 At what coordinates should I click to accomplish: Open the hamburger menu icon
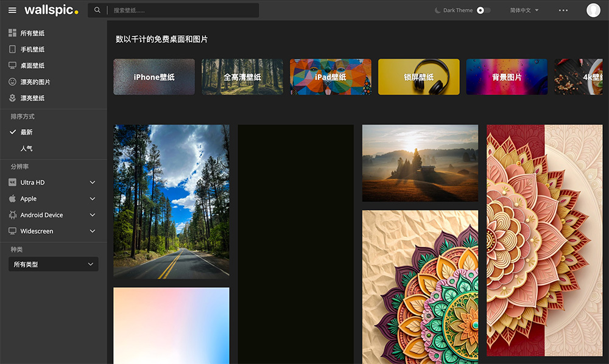12,10
